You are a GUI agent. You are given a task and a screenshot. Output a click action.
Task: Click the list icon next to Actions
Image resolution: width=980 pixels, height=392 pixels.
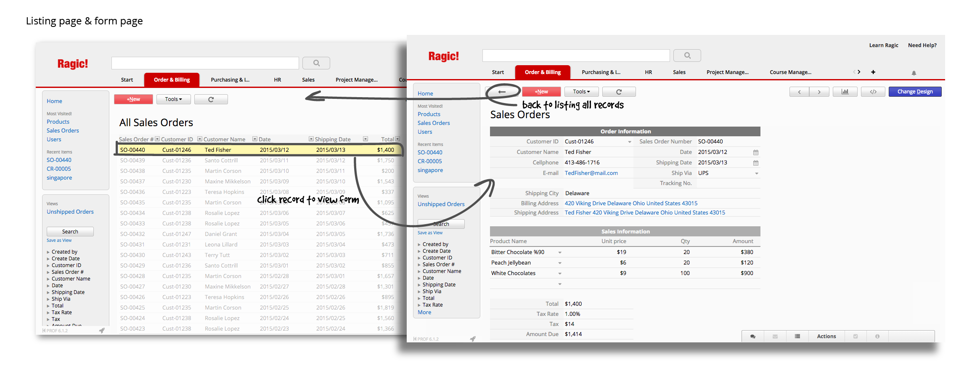tap(797, 336)
